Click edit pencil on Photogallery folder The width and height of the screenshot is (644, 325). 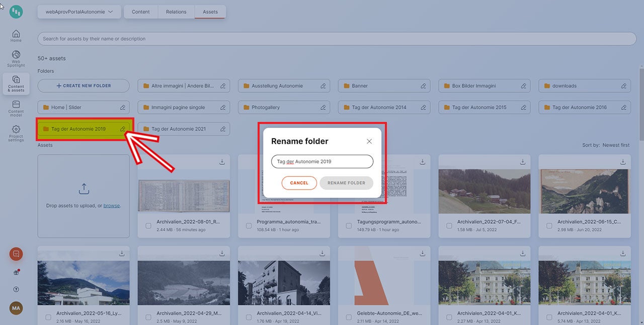(323, 108)
